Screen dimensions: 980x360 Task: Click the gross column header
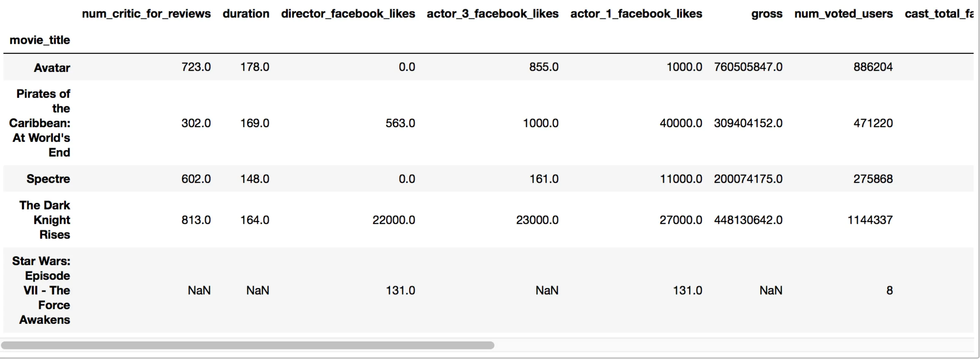[x=766, y=14]
